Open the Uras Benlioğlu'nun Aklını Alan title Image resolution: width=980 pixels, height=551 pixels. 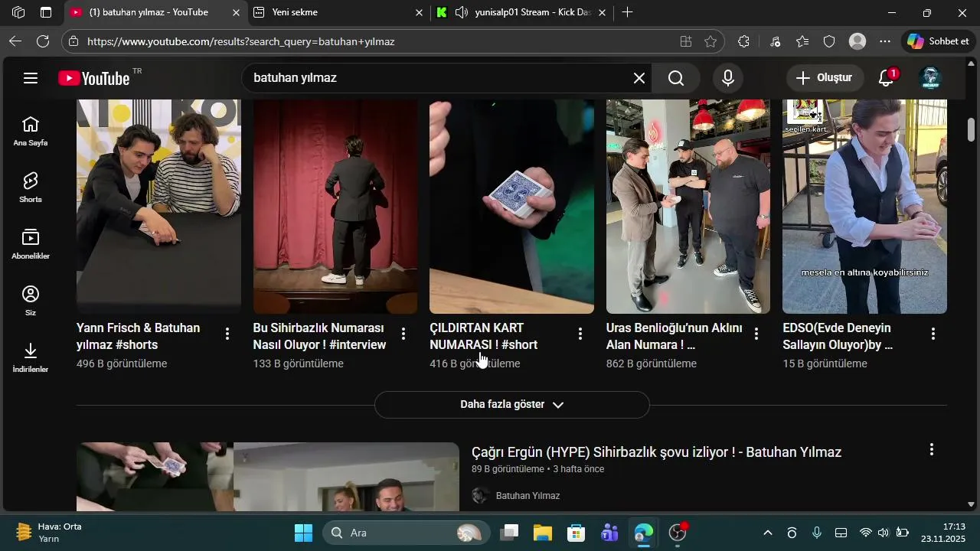[675, 336]
